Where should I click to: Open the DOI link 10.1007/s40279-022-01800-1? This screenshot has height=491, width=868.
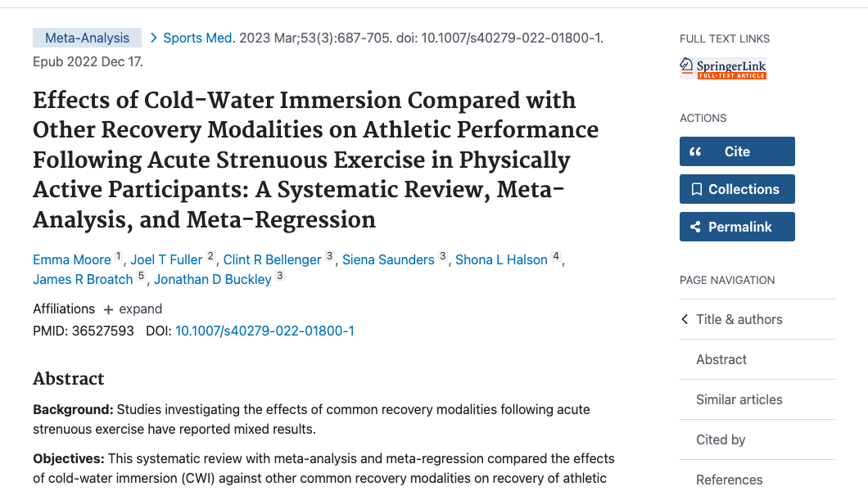[x=264, y=331]
